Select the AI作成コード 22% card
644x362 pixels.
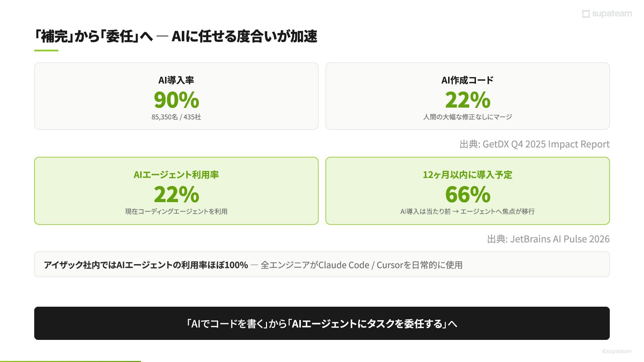point(468,96)
